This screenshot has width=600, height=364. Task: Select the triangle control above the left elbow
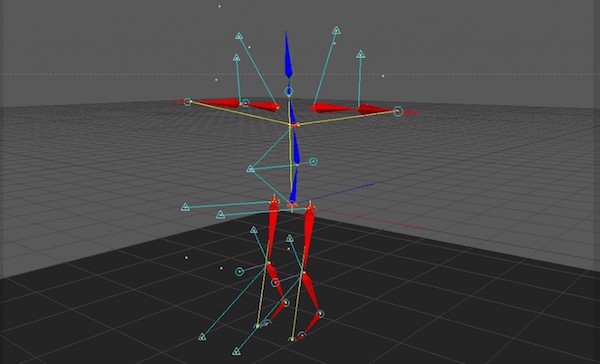(236, 58)
